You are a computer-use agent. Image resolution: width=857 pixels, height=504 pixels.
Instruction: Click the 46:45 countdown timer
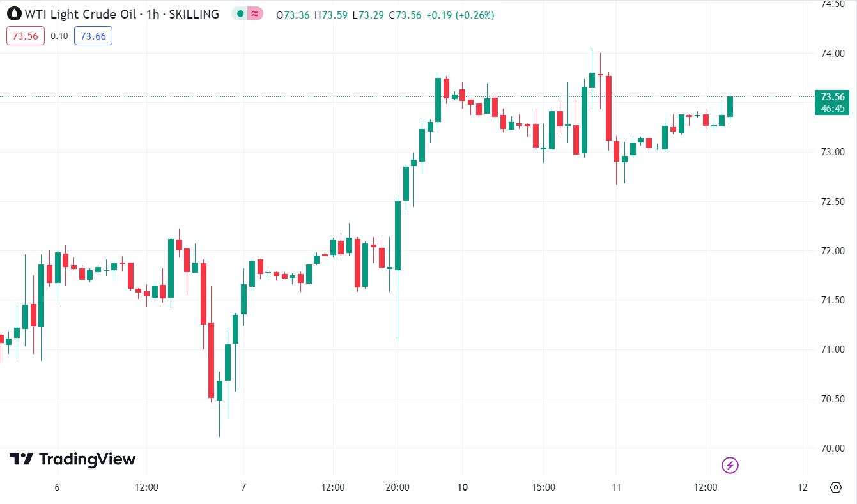coord(833,109)
